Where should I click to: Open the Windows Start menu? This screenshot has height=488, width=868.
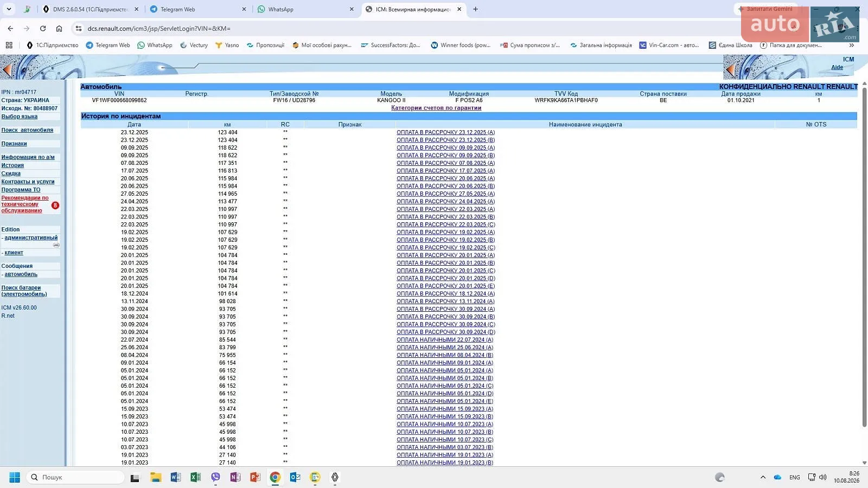click(15, 477)
